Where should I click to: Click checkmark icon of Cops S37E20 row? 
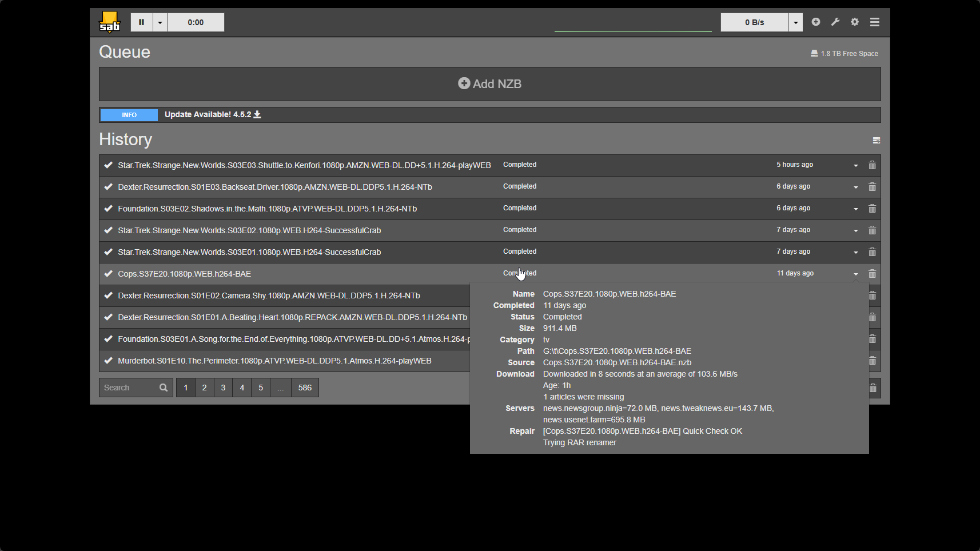point(108,274)
